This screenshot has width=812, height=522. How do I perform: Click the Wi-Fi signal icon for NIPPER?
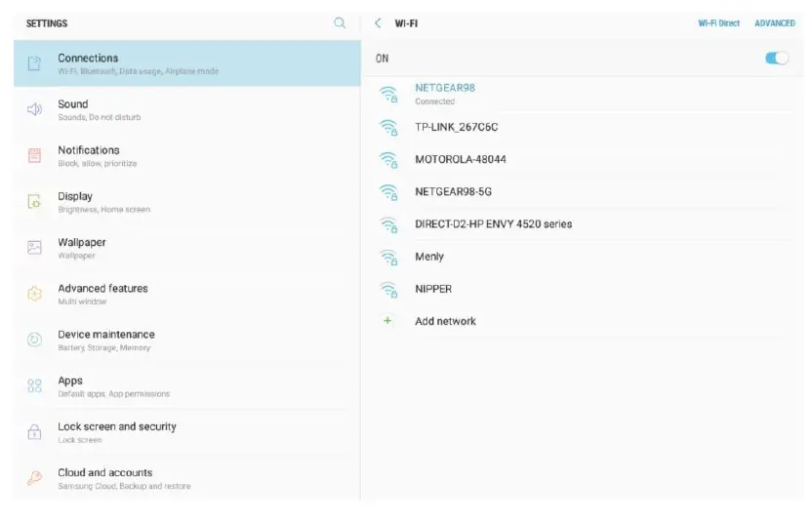pos(388,290)
